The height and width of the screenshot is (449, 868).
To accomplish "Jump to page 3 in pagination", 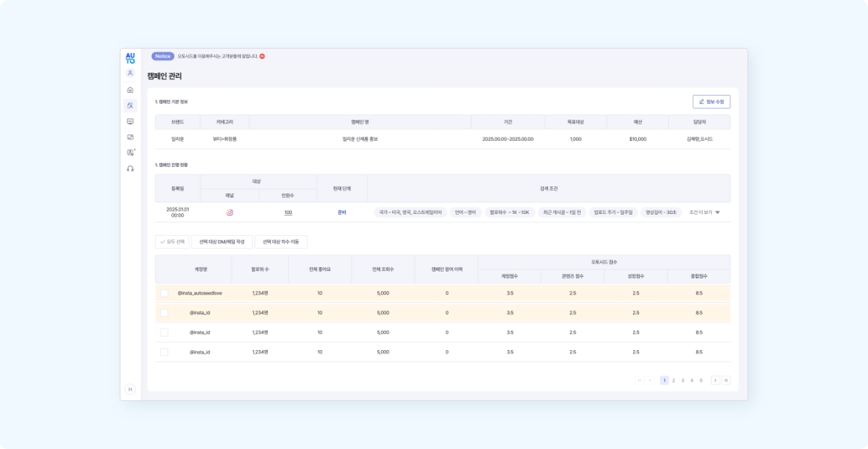I will (x=682, y=380).
